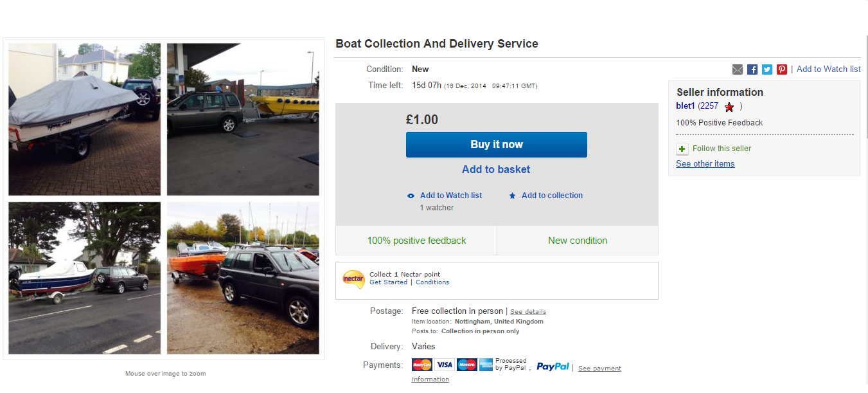Click the PayPal logo
Image resolution: width=868 pixels, height=393 pixels.
tap(553, 366)
